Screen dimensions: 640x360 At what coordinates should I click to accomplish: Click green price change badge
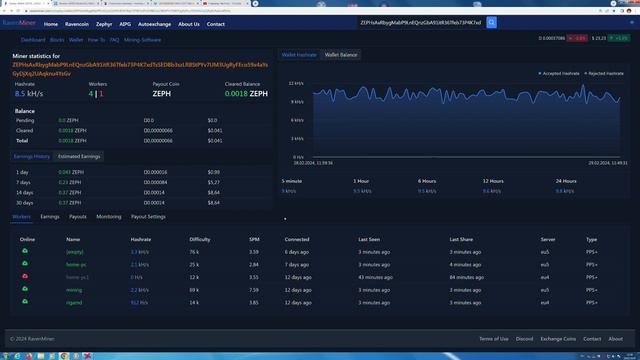(x=619, y=38)
